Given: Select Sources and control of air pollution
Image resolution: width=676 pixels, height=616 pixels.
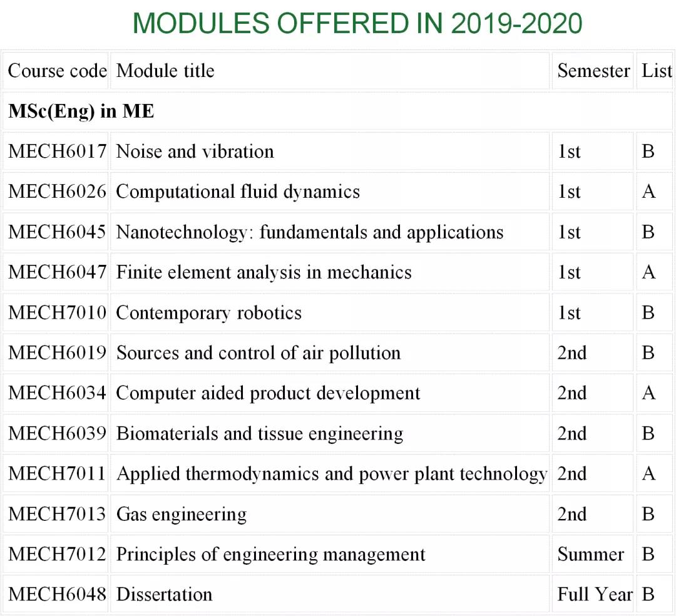Looking at the screenshot, I should [x=258, y=353].
